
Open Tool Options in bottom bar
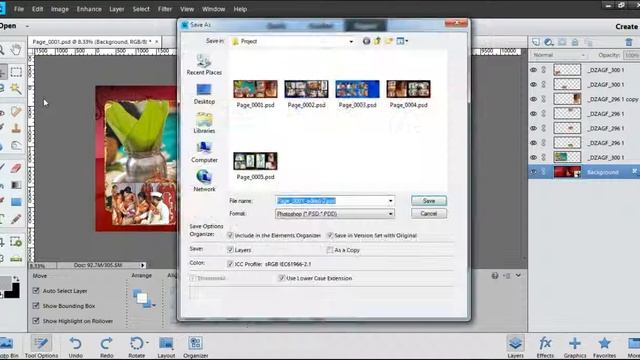pyautogui.click(x=41, y=347)
